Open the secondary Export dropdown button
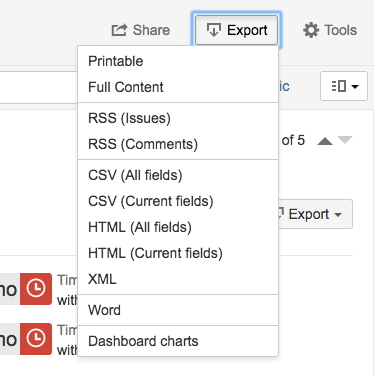Image resolution: width=374 pixels, height=376 pixels. click(x=315, y=214)
